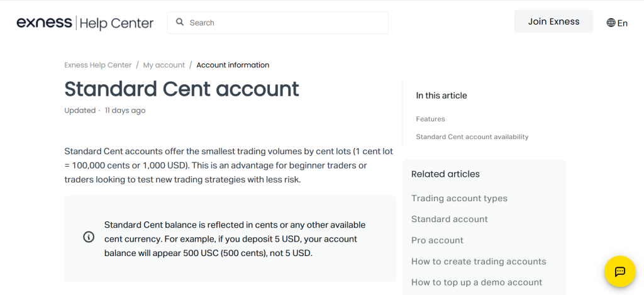The height and width of the screenshot is (295, 644).
Task: Go to Exness Help Center breadcrumb
Action: (x=98, y=65)
